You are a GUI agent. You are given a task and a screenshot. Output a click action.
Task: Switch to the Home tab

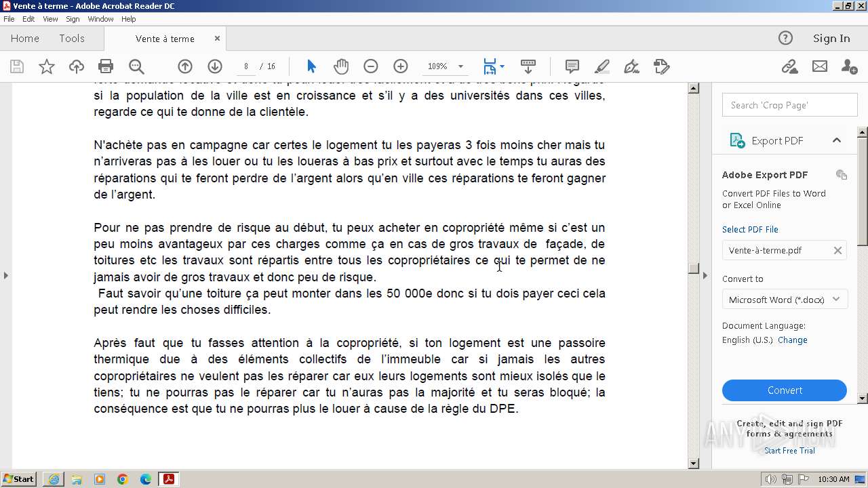pyautogui.click(x=25, y=39)
